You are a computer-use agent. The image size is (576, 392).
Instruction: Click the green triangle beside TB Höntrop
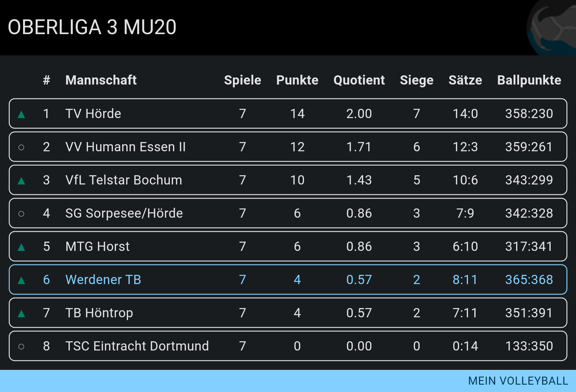[x=21, y=314]
